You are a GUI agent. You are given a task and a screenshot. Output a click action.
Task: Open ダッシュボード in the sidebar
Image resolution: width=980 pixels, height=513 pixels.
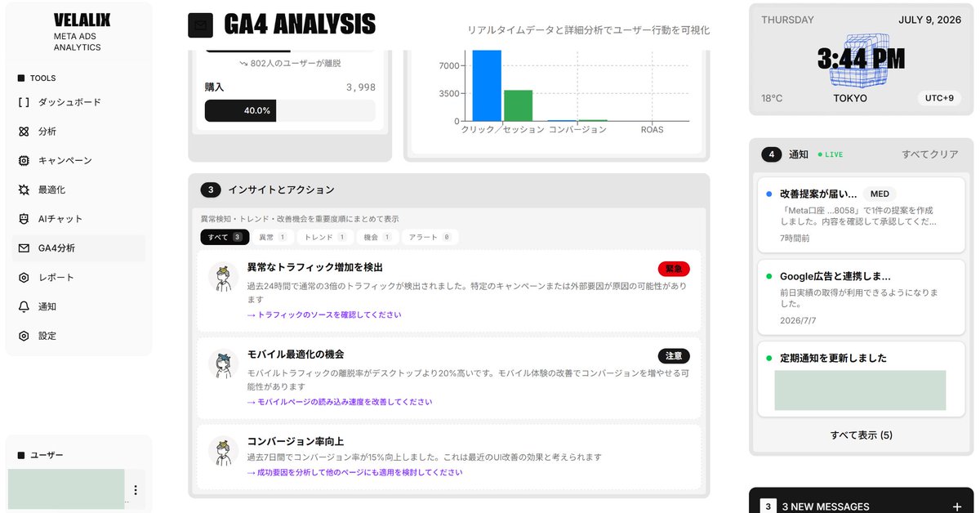click(x=78, y=102)
